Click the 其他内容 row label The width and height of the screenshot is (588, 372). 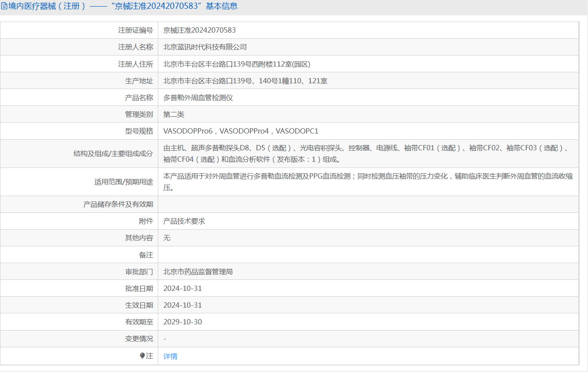click(x=139, y=238)
